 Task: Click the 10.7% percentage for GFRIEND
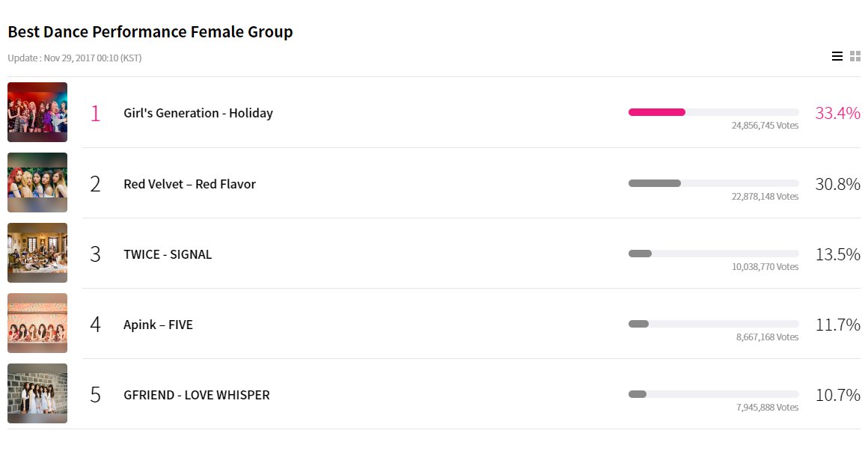point(837,395)
